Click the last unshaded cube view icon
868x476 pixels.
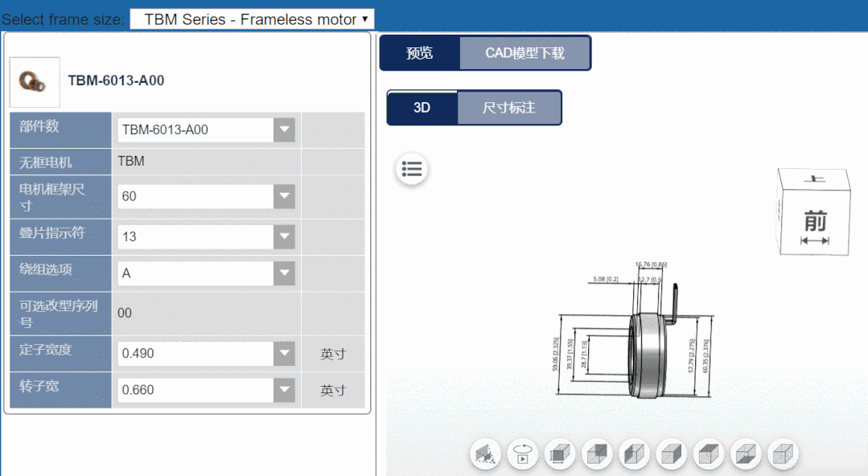[783, 454]
